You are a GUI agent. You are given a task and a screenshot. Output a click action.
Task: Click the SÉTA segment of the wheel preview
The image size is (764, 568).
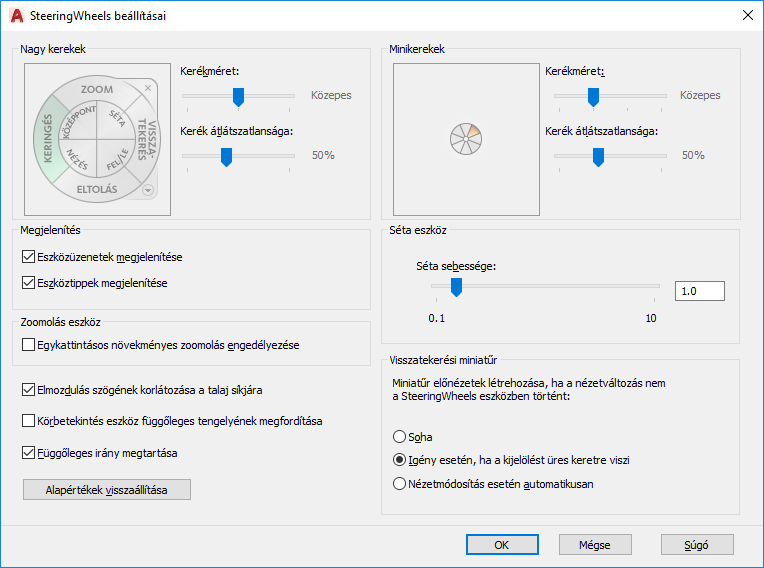[x=116, y=118]
